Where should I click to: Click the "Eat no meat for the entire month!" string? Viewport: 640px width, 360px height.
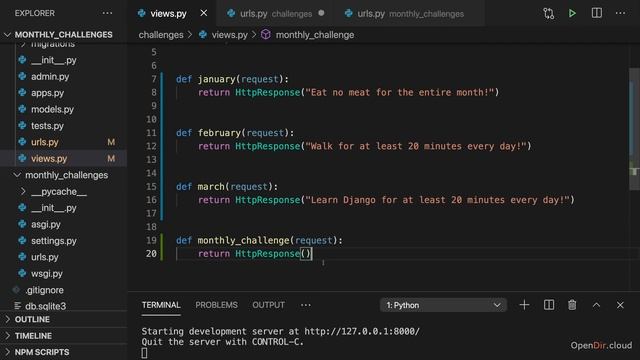pos(400,92)
